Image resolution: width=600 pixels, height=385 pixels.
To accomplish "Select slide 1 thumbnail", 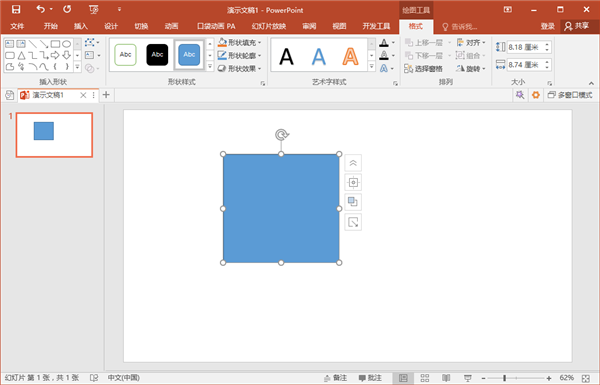I will click(54, 135).
